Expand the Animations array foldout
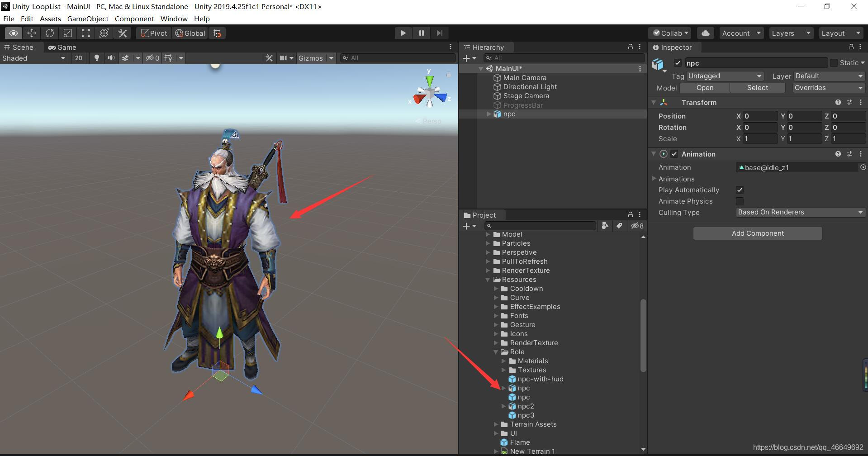The image size is (868, 456). tap(654, 179)
